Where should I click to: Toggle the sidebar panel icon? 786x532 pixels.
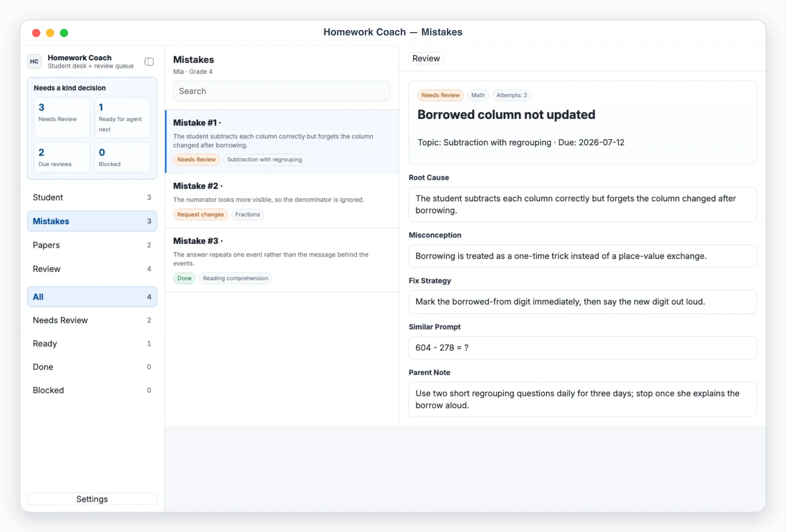(x=149, y=62)
